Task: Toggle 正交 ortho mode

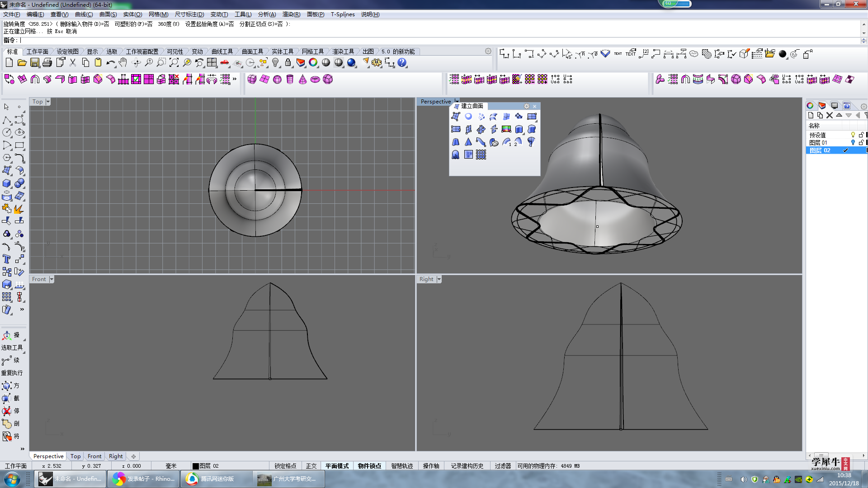Action: (311, 466)
